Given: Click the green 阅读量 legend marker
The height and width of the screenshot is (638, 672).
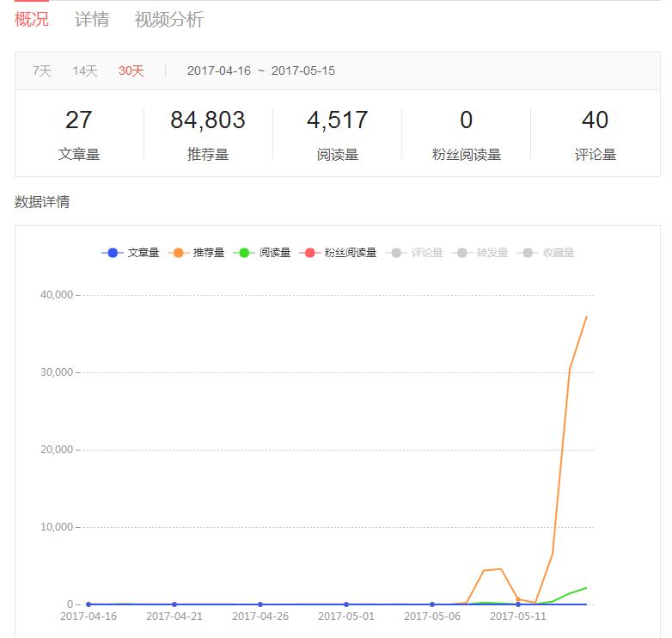Looking at the screenshot, I should tap(244, 253).
